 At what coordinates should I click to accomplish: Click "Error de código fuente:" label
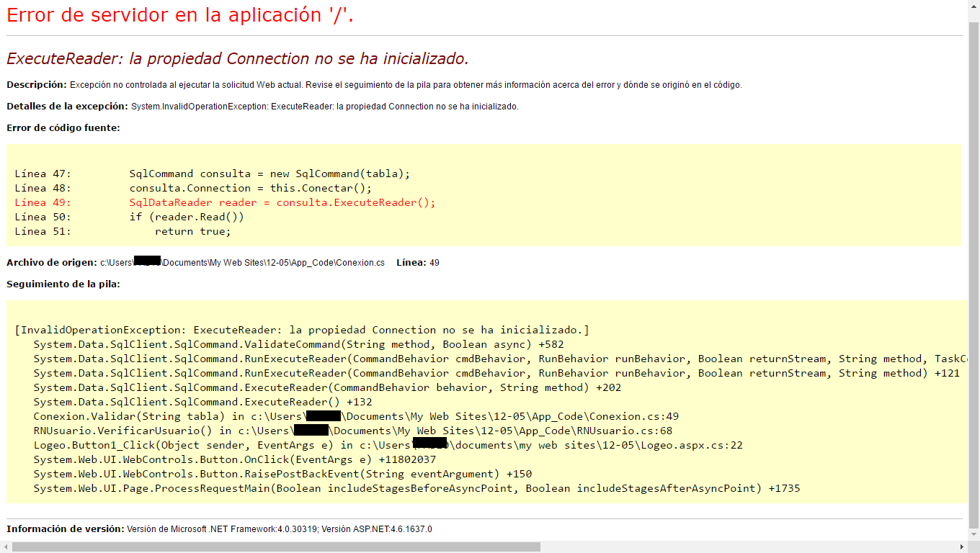tap(63, 128)
